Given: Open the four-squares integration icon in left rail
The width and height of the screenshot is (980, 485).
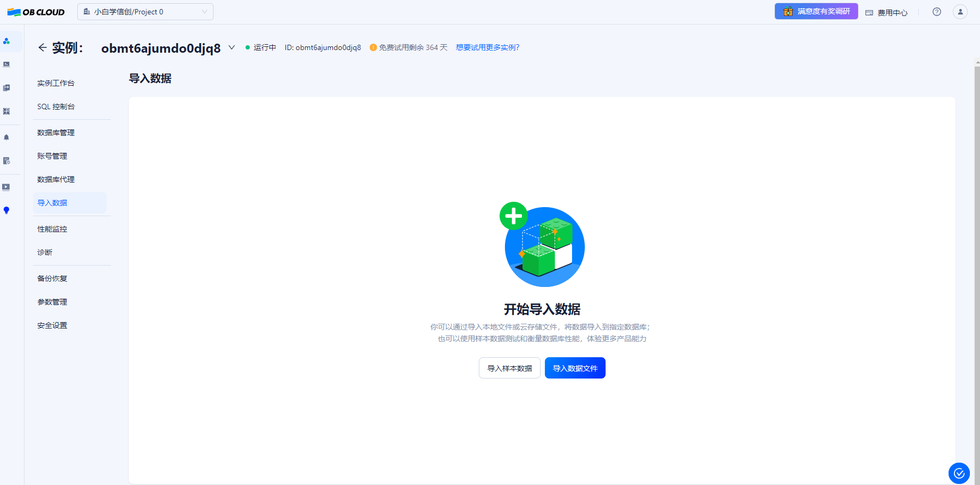Looking at the screenshot, I should 6,111.
